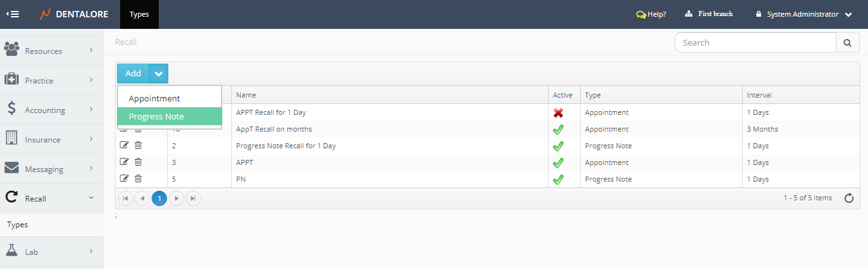The width and height of the screenshot is (868, 269).
Task: Collapse the sidebar with the hamburger icon
Action: click(12, 14)
